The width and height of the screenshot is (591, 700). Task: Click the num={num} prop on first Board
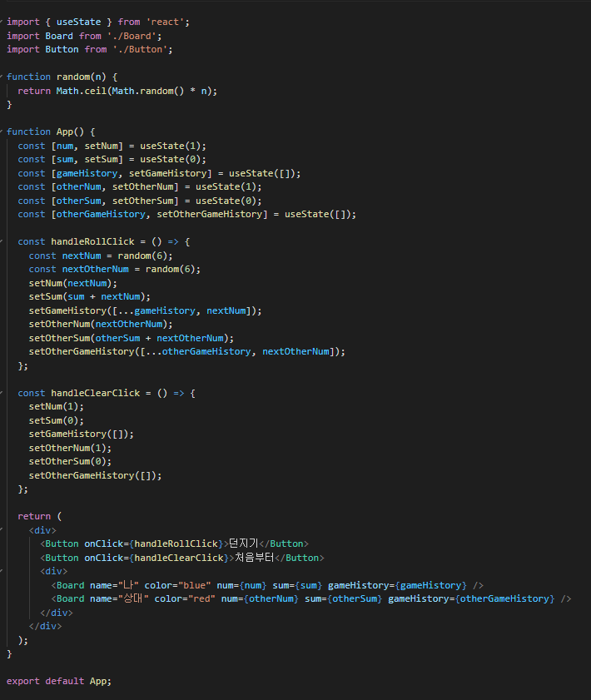[241, 585]
